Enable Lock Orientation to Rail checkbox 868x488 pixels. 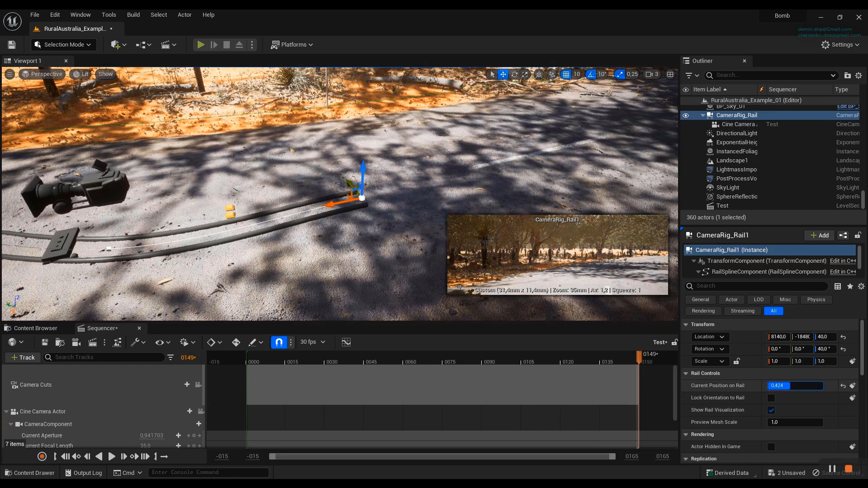pyautogui.click(x=771, y=398)
